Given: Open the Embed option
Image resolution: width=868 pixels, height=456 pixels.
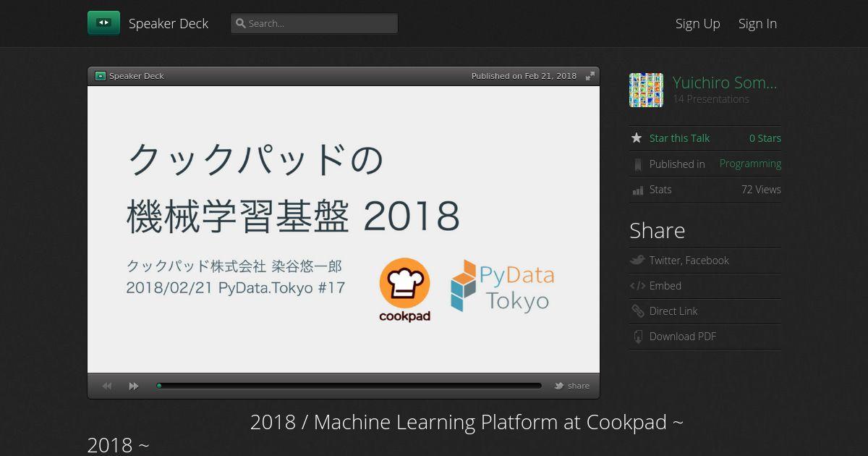Looking at the screenshot, I should click(x=665, y=286).
